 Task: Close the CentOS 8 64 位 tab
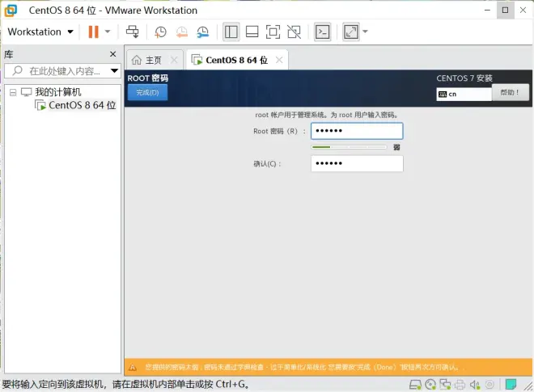(279, 60)
